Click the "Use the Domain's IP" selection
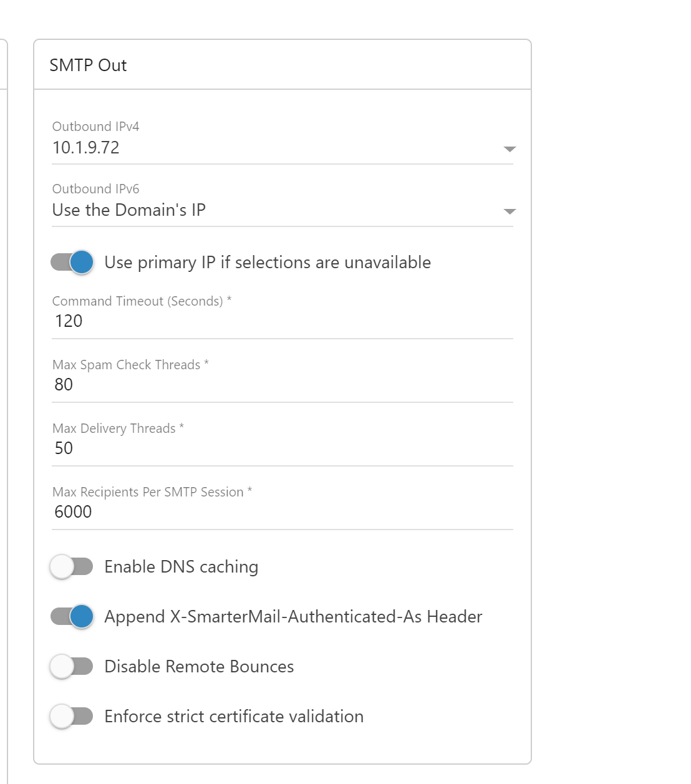The width and height of the screenshot is (691, 784). point(129,210)
